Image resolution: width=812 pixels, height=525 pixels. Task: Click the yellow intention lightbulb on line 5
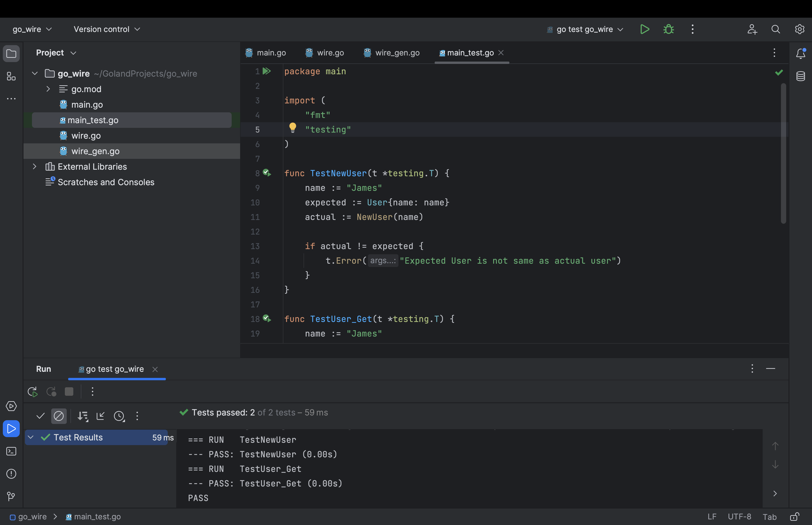292,128
